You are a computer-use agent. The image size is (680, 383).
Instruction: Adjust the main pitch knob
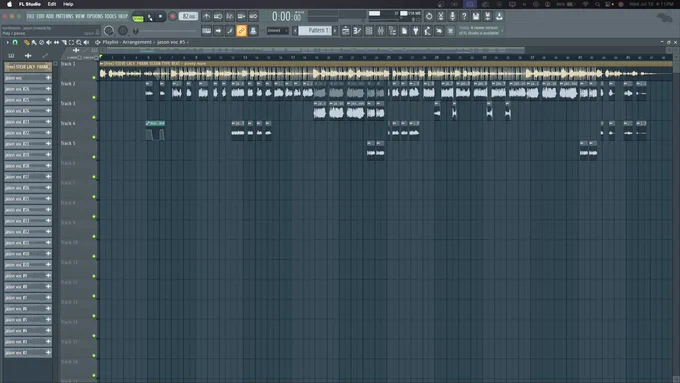point(123,30)
